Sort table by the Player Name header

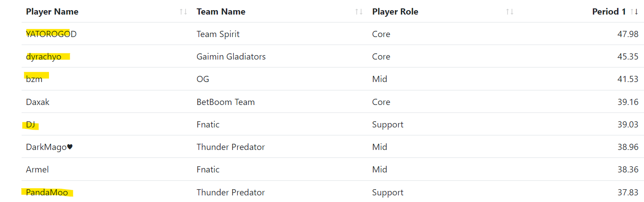tap(52, 12)
